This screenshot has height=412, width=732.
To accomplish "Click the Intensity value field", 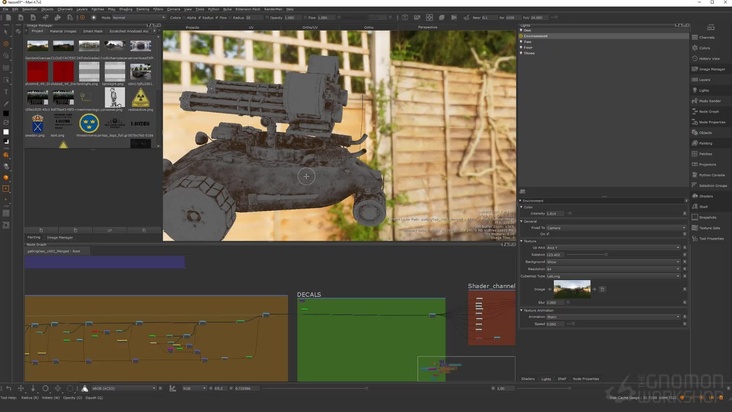I will click(x=555, y=213).
